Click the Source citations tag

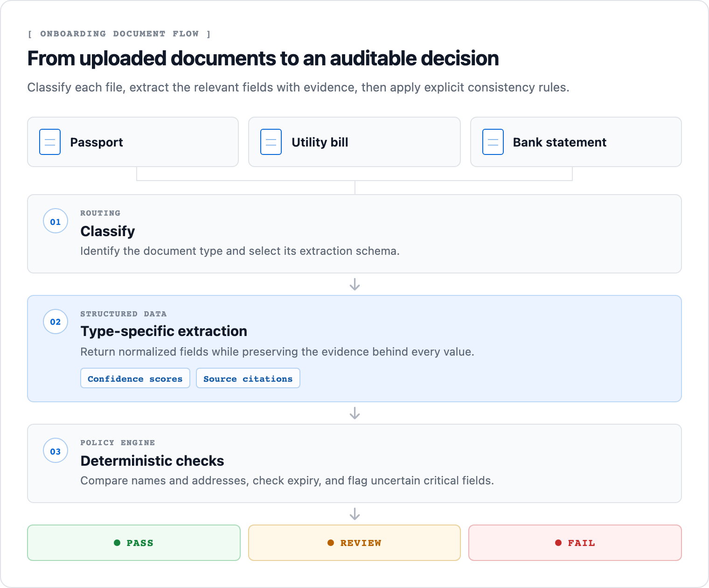(x=248, y=378)
